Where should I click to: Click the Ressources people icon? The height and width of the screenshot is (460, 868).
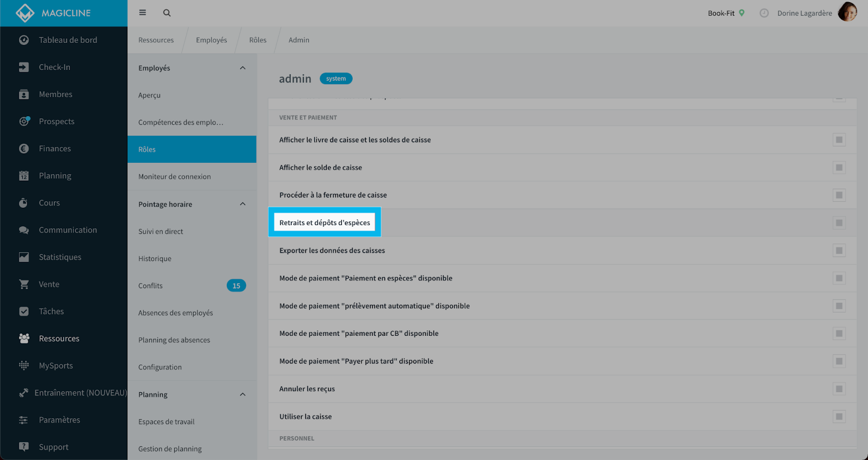coord(24,338)
